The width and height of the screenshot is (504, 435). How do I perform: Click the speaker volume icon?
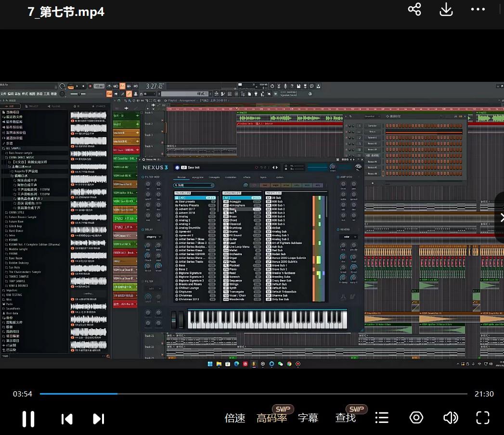tap(451, 418)
